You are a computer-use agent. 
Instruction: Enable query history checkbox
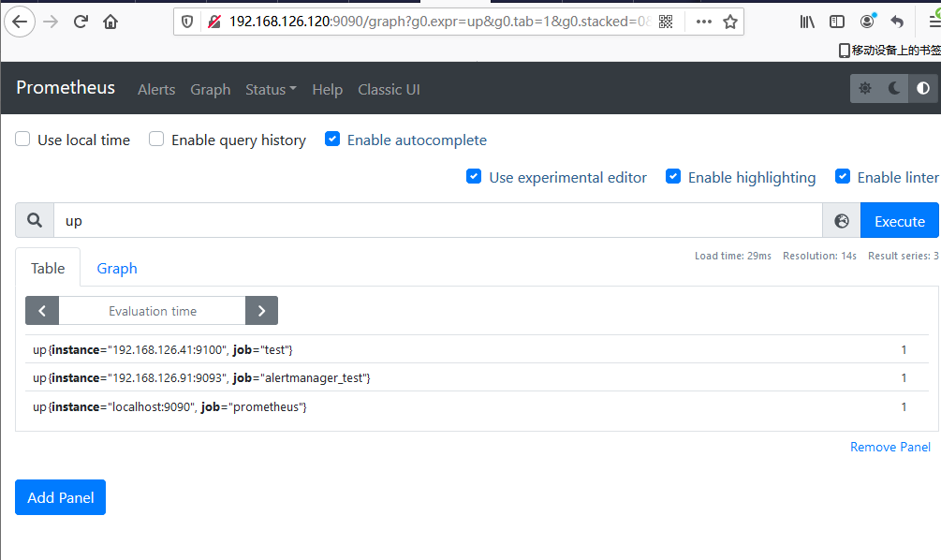pos(156,140)
